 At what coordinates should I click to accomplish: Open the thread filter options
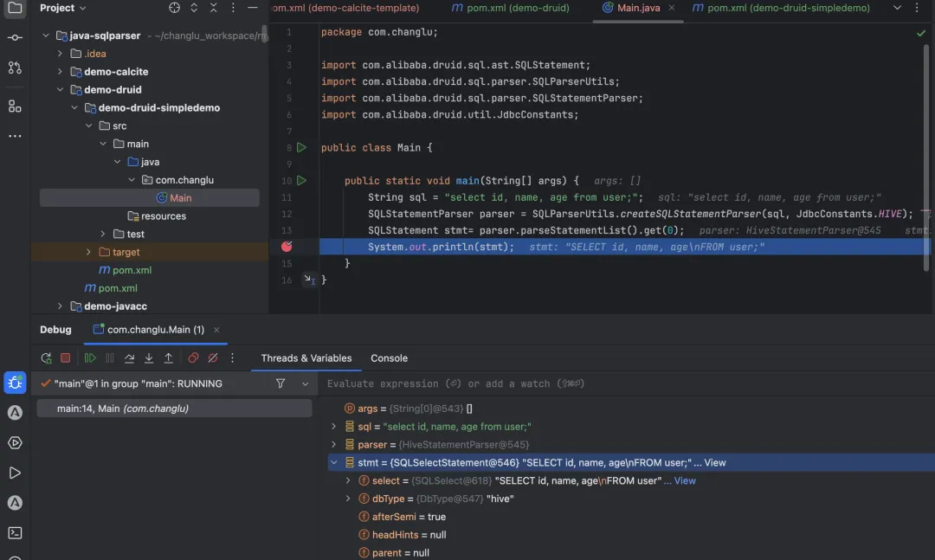(280, 383)
